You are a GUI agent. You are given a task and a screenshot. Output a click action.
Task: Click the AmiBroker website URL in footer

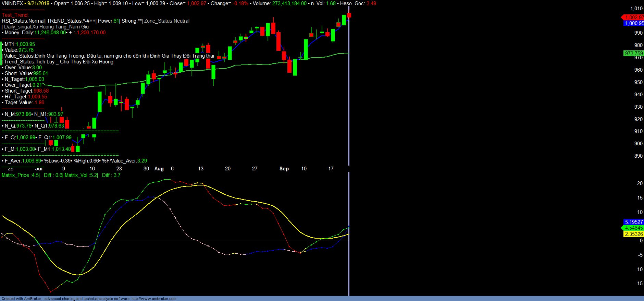154,299
